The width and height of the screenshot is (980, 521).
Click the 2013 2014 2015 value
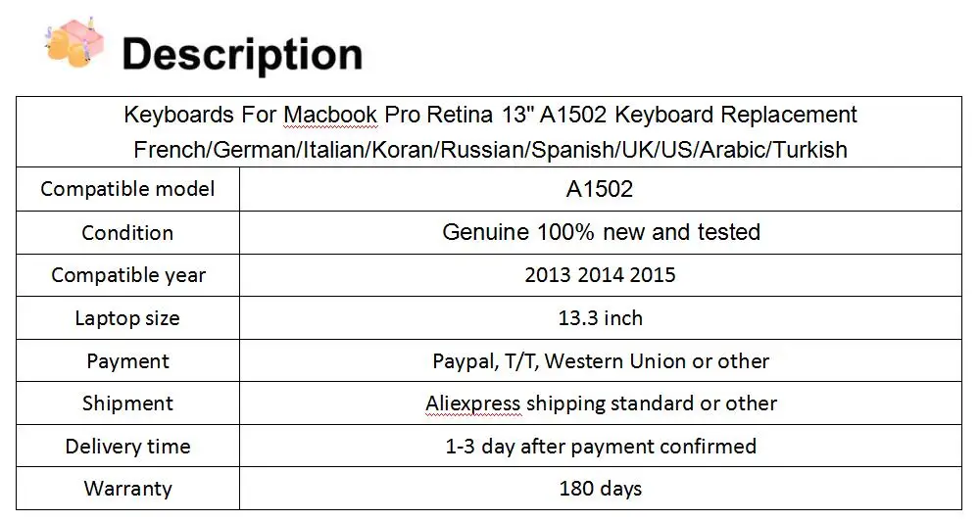(600, 275)
